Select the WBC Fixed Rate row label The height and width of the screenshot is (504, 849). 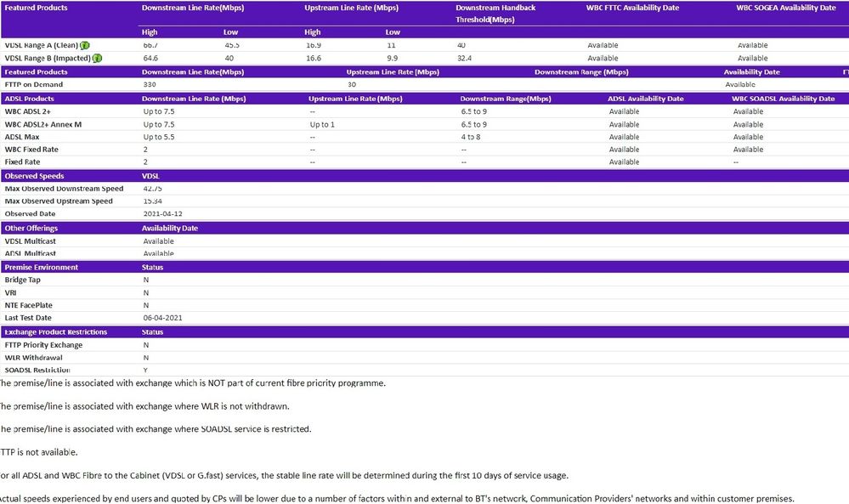pyautogui.click(x=30, y=150)
